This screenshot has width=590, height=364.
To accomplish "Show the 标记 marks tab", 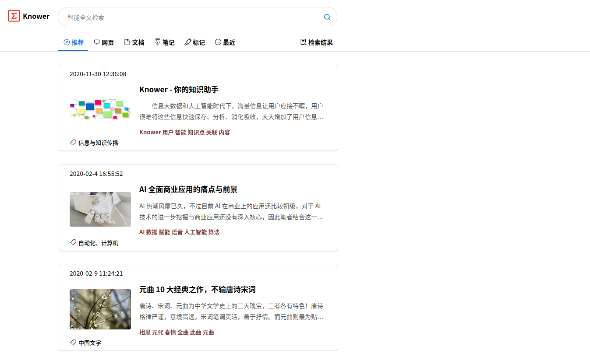I will [194, 42].
